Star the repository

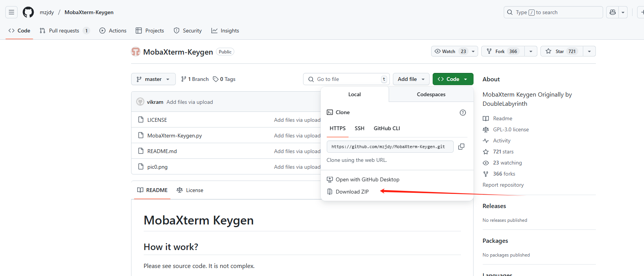561,51
